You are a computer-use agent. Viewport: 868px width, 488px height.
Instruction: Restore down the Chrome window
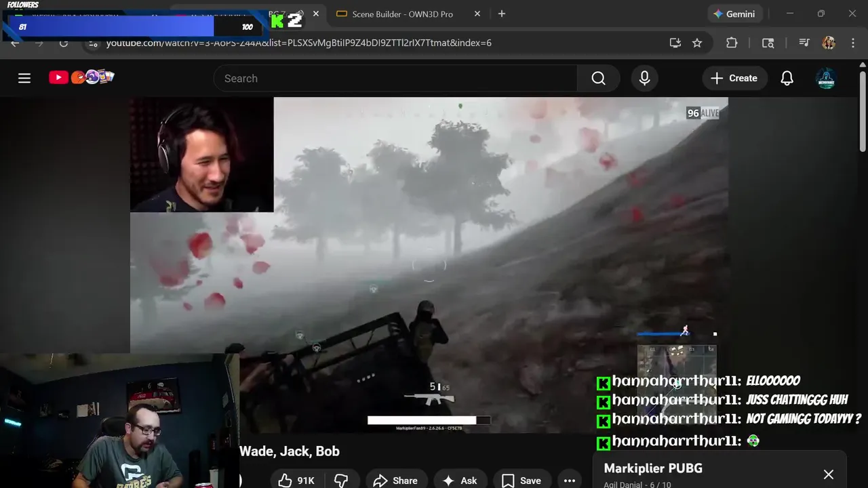(x=821, y=14)
